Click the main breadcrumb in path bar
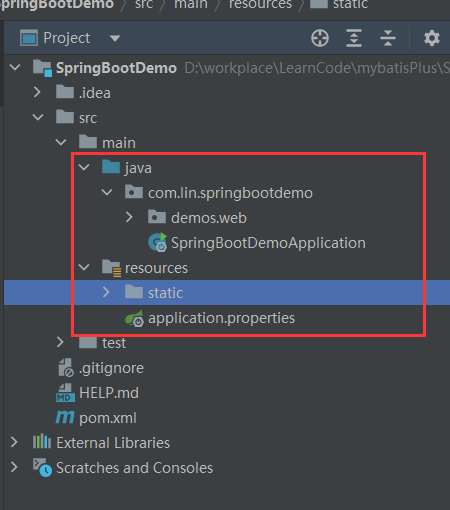 [191, 5]
